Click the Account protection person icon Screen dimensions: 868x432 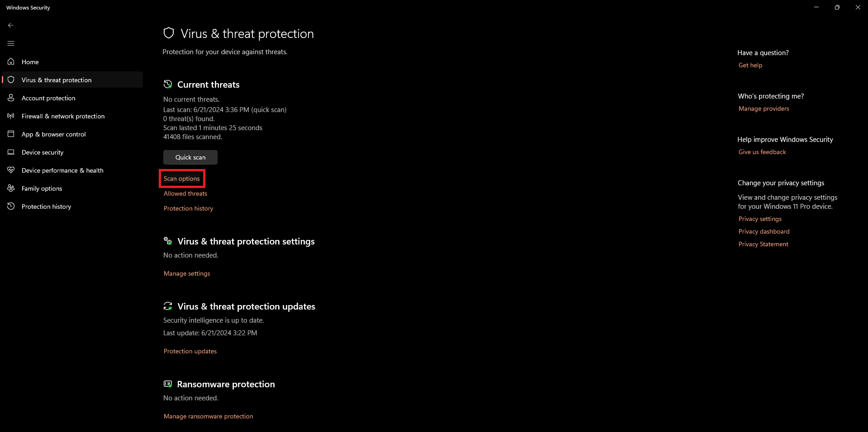[x=11, y=98]
